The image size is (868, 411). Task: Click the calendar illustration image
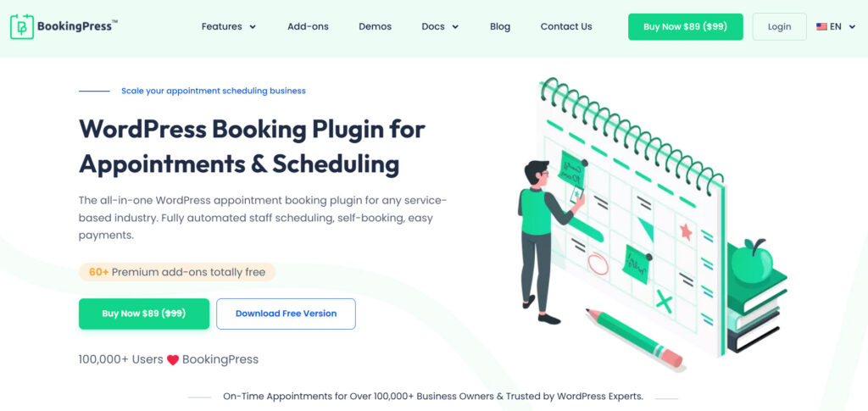(x=652, y=224)
